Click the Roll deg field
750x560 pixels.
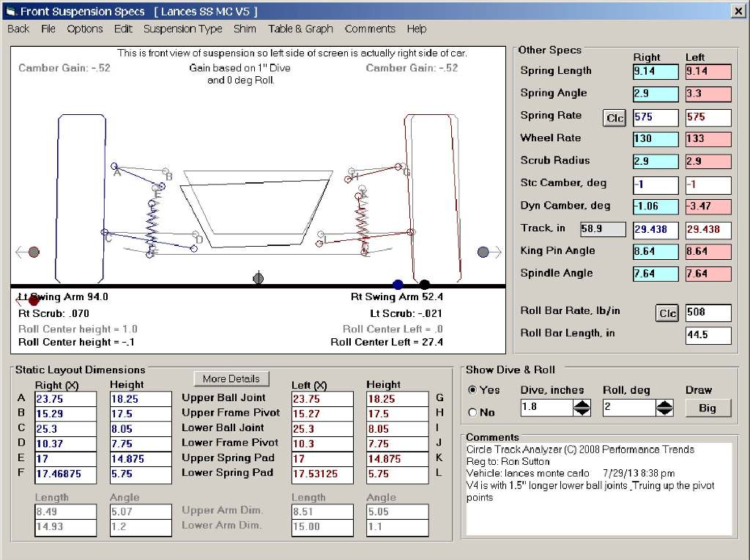628,408
